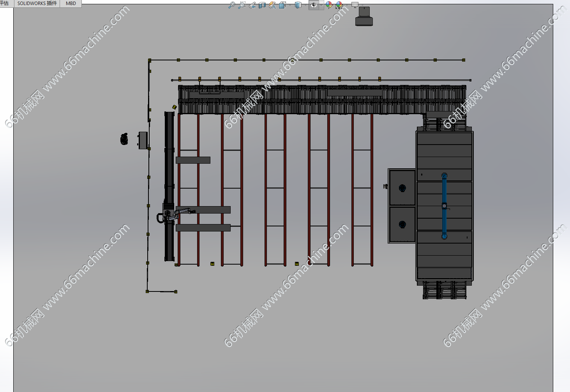Open dropdown arrow beside Hide/Show Items eye

click(321, 5)
